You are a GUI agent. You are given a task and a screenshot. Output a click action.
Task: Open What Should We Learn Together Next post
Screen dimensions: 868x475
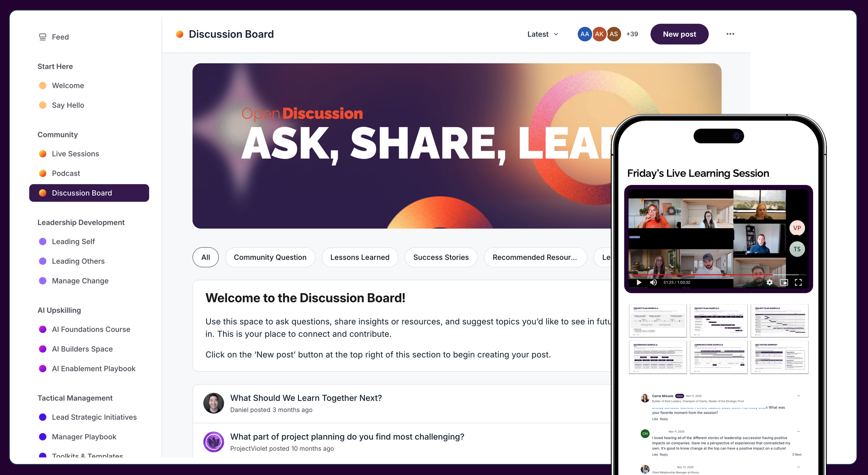click(x=306, y=398)
